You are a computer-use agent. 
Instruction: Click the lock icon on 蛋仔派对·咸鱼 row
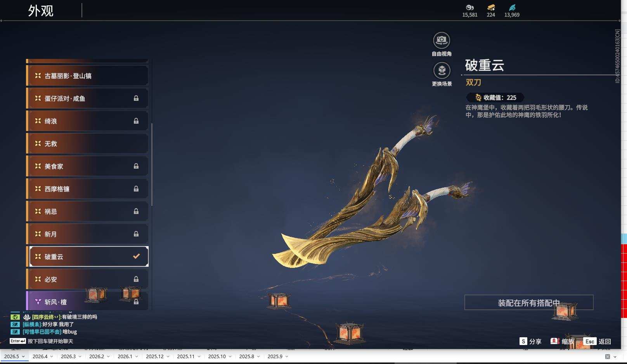click(136, 98)
